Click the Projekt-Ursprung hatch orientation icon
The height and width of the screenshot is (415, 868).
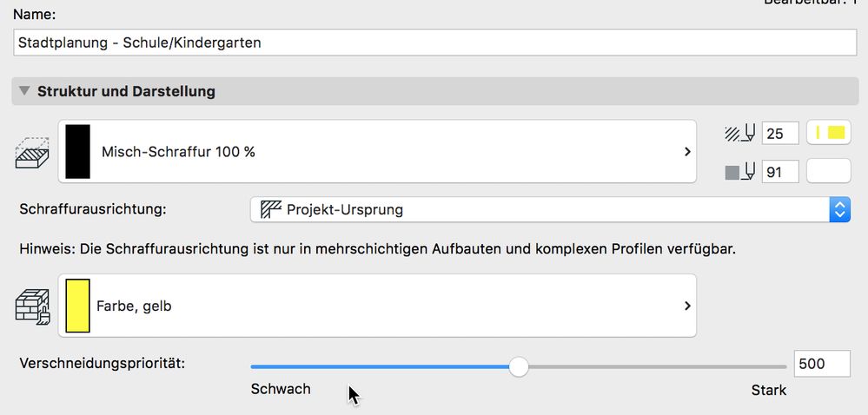(x=271, y=209)
